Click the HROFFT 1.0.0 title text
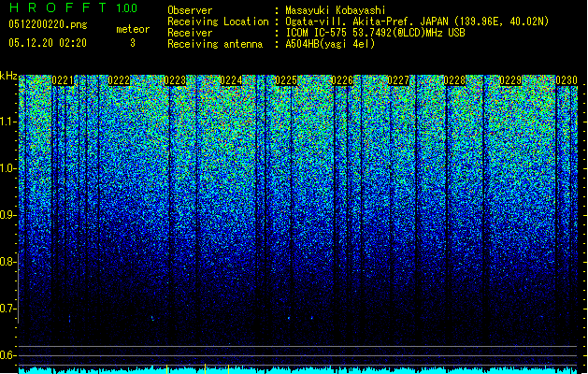This screenshot has width=588, height=374. 73,7
